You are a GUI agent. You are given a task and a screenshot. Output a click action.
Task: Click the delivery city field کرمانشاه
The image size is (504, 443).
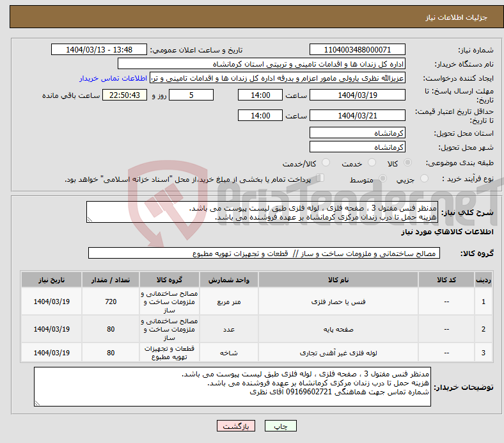[357, 147]
